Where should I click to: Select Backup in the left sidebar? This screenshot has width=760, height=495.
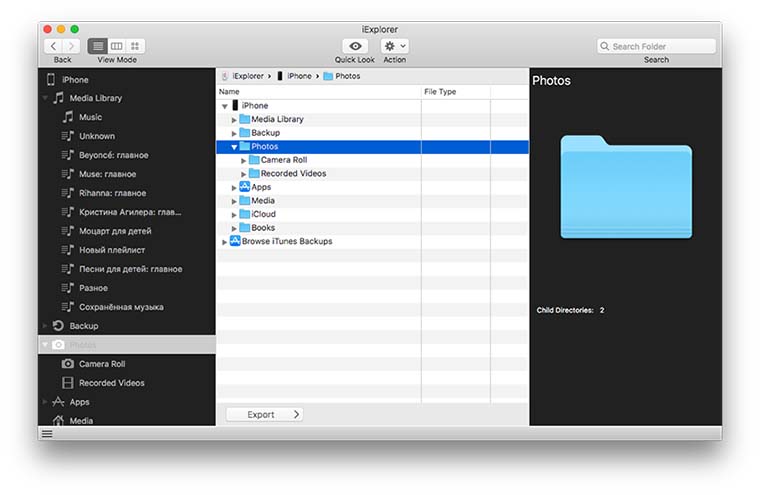click(x=83, y=326)
